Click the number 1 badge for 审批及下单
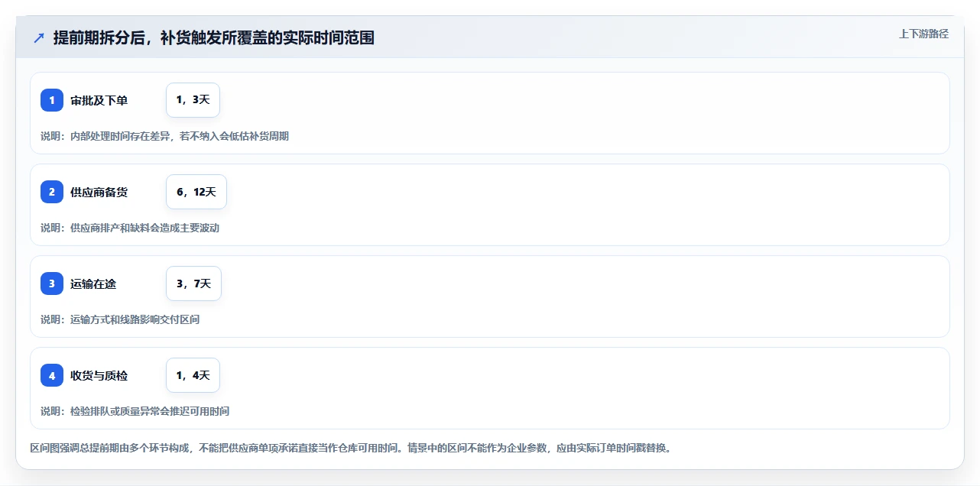Image resolution: width=980 pixels, height=486 pixels. [52, 100]
